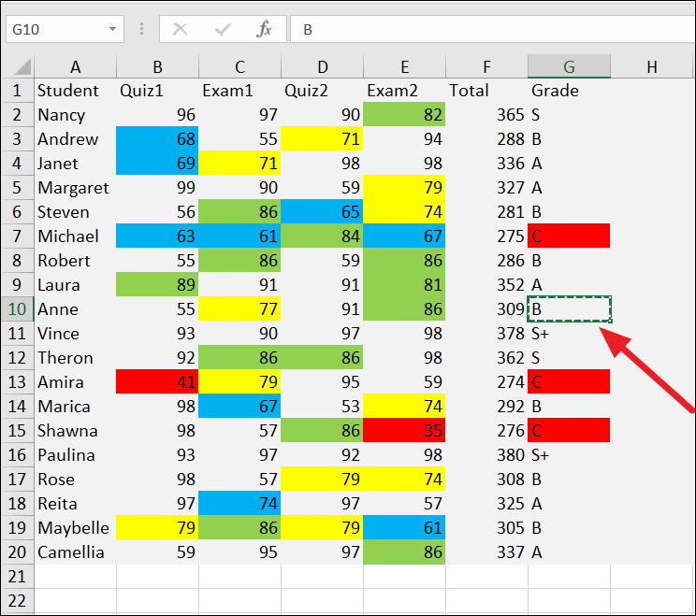Image resolution: width=696 pixels, height=616 pixels.
Task: Click Amira's red grade C cell
Action: [x=569, y=381]
